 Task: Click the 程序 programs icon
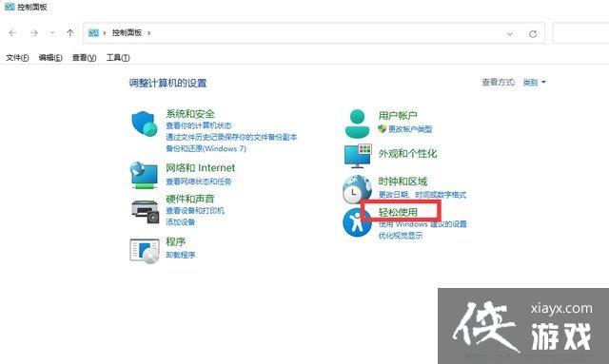coord(145,251)
